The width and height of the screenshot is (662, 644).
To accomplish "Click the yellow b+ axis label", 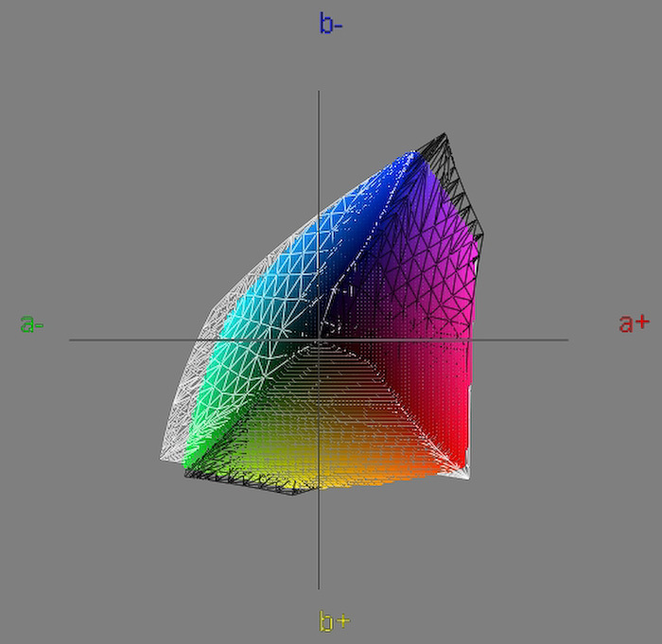I will coord(334,621).
